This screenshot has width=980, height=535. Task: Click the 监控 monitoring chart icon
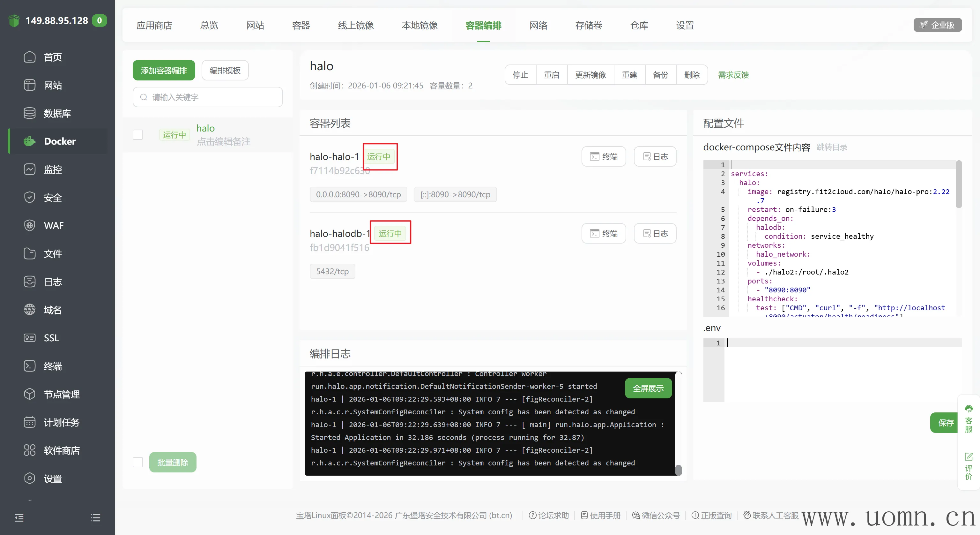click(29, 170)
